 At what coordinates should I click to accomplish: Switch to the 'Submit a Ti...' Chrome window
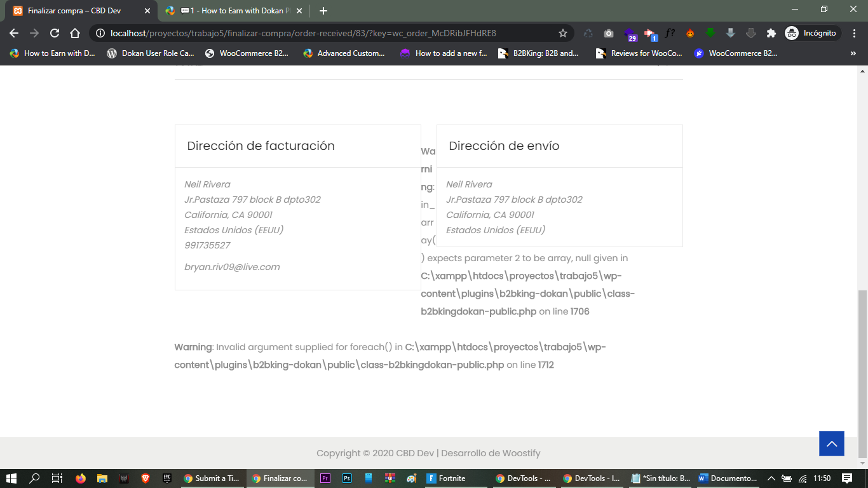(212, 478)
